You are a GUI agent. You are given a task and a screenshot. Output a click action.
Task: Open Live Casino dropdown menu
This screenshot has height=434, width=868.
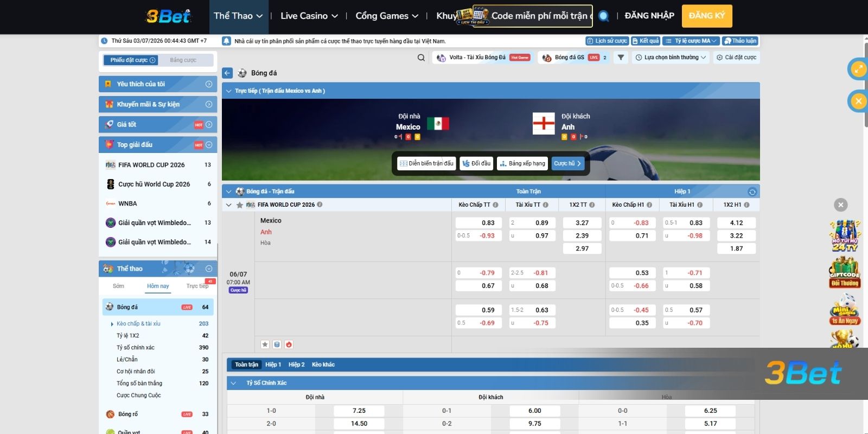tap(309, 16)
